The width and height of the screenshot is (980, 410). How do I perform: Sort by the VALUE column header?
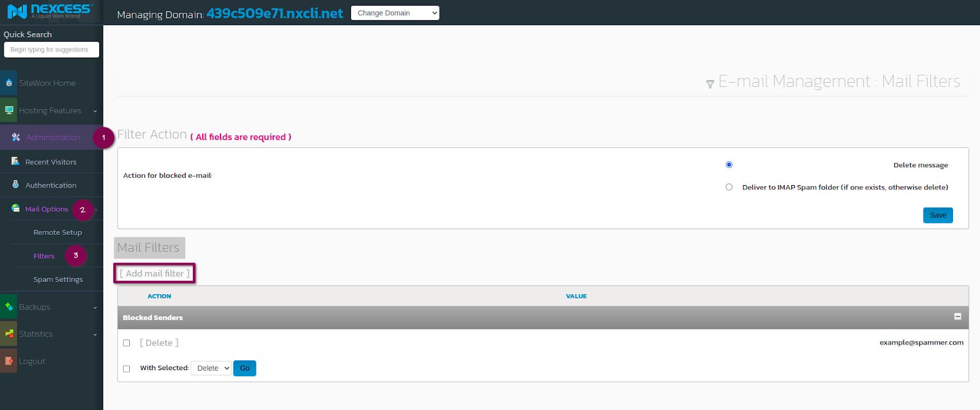[576, 296]
